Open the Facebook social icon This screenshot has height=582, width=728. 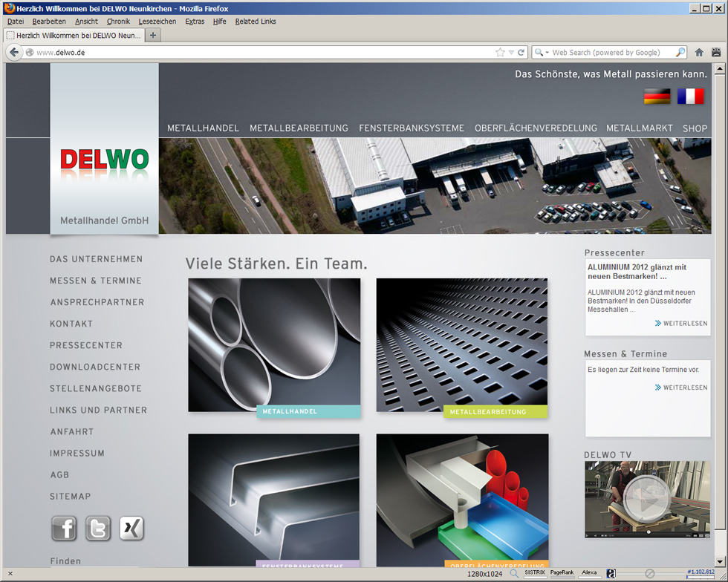point(64,528)
